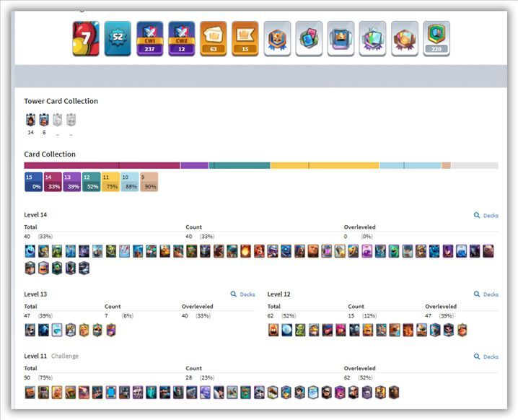Select the level 10 swatch showing 88%

(130, 182)
